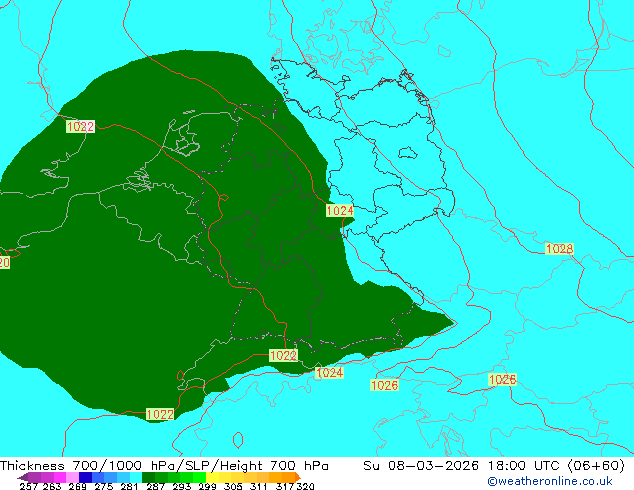Screen dimensions: 634x490
Task: Click the 1024 label at the green region's eastern edge
Action: [x=340, y=211]
